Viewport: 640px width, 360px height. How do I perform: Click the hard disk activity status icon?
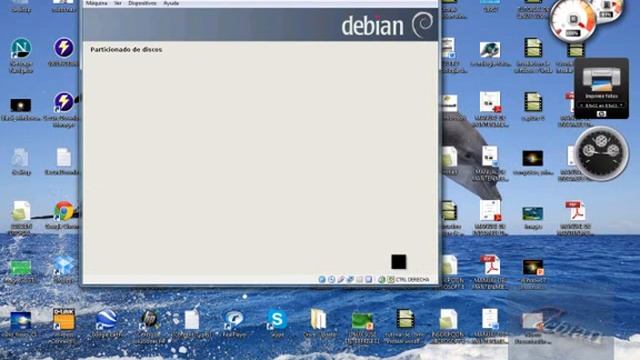[322, 279]
